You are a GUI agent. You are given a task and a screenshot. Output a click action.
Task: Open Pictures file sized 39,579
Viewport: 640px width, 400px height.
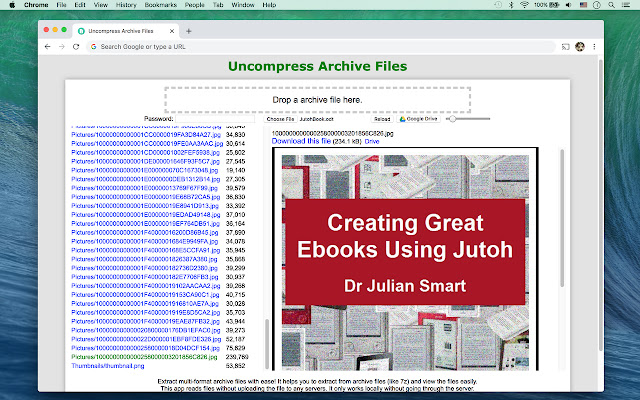pos(145,188)
